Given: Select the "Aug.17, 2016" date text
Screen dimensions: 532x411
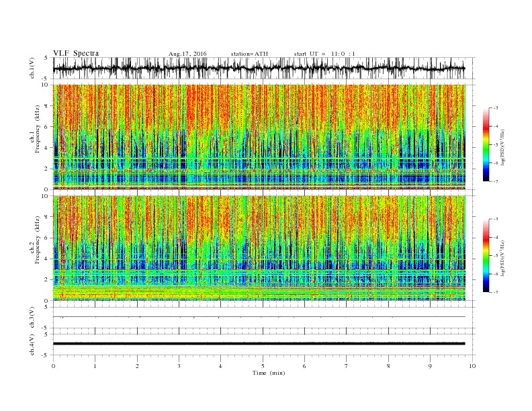Looking at the screenshot, I should (187, 54).
